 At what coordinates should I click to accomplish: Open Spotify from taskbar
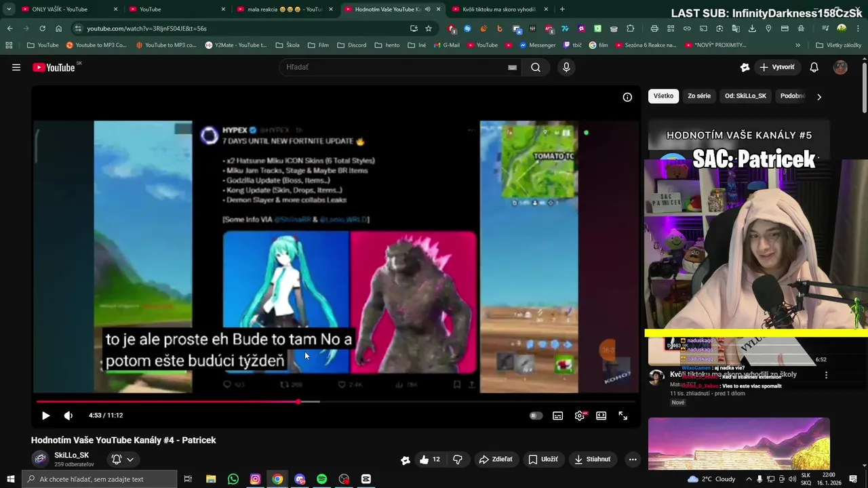[321, 479]
